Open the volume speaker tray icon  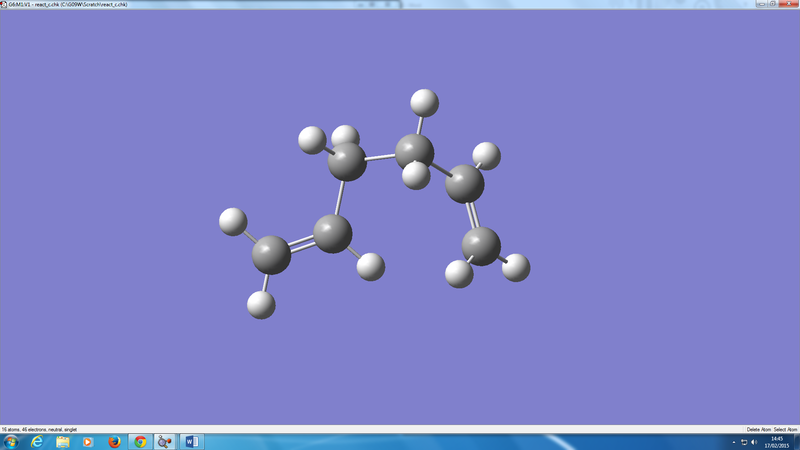coord(754,442)
